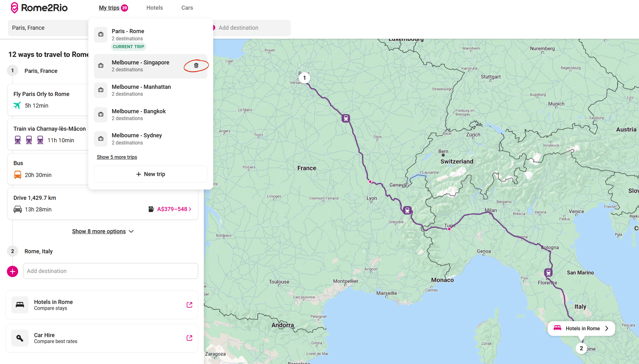Go to the Hotels tab

[x=155, y=8]
